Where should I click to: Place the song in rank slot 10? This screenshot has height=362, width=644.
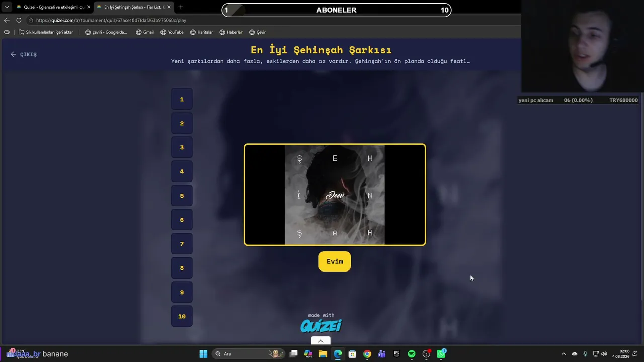click(182, 316)
